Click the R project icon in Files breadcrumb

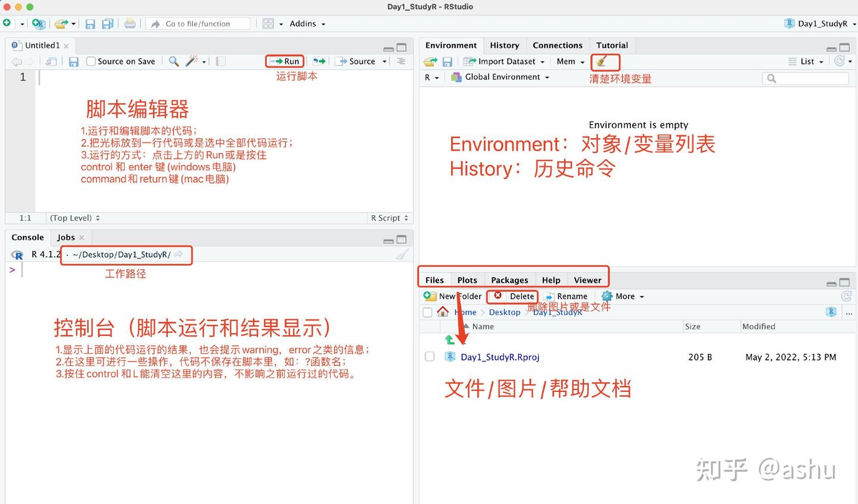coord(831,312)
